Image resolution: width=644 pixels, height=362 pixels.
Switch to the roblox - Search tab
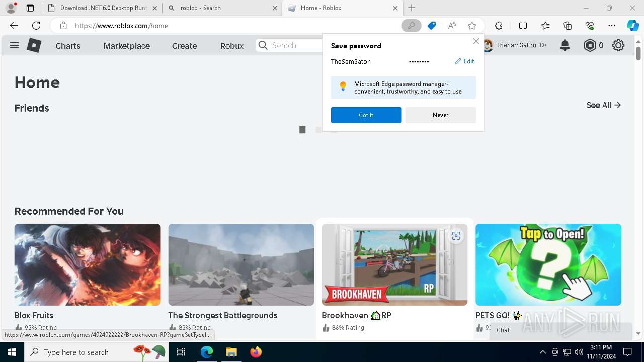[222, 8]
